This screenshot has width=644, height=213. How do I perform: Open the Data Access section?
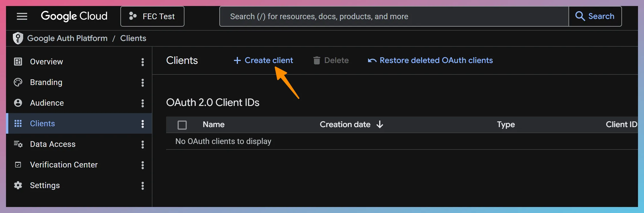[79, 144]
